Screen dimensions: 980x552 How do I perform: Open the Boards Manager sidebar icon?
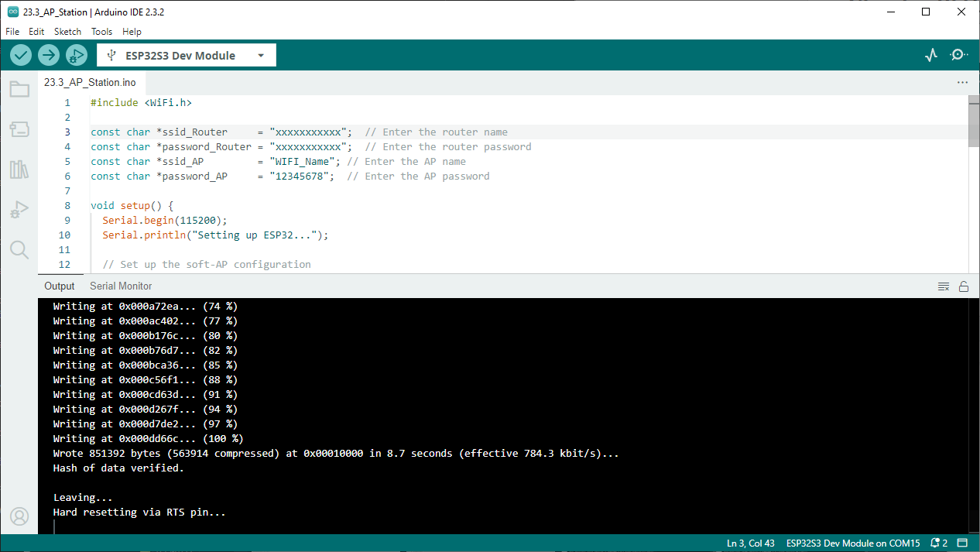click(19, 129)
